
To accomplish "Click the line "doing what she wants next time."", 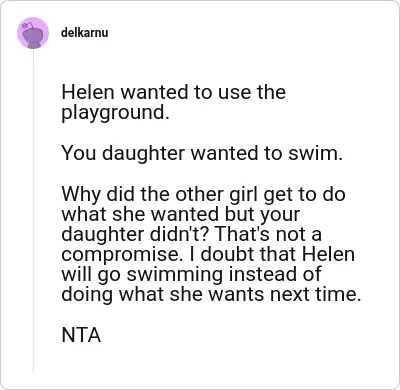I will click(x=211, y=294).
